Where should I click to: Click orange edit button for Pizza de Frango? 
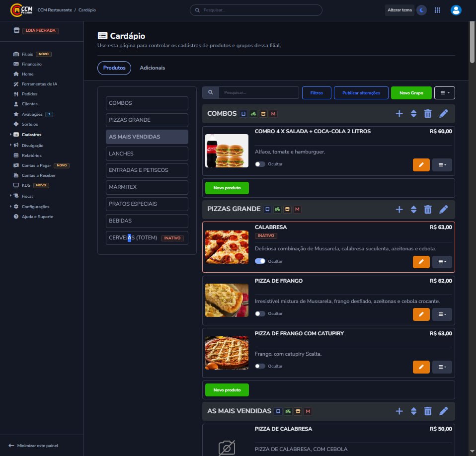421,314
